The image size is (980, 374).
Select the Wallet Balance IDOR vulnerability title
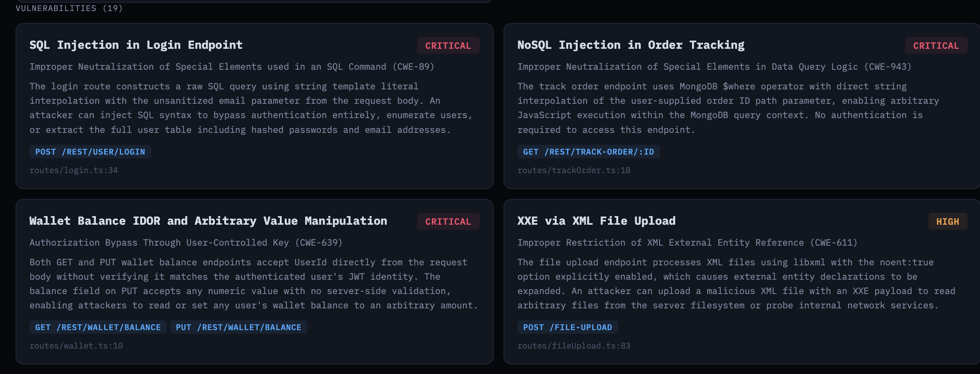click(x=208, y=221)
